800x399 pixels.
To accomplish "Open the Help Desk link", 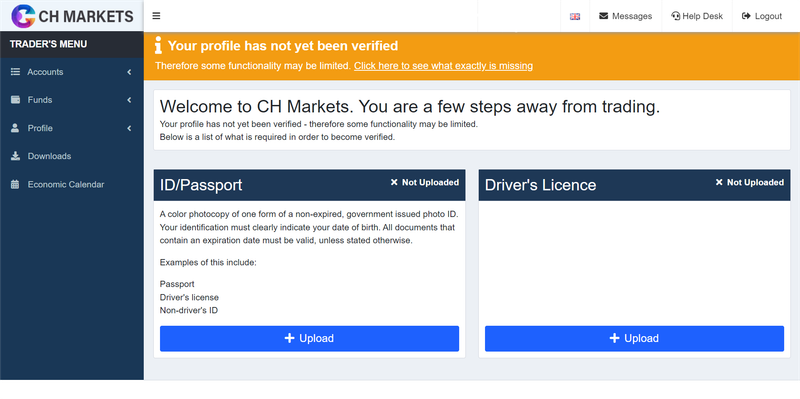I will pyautogui.click(x=697, y=16).
